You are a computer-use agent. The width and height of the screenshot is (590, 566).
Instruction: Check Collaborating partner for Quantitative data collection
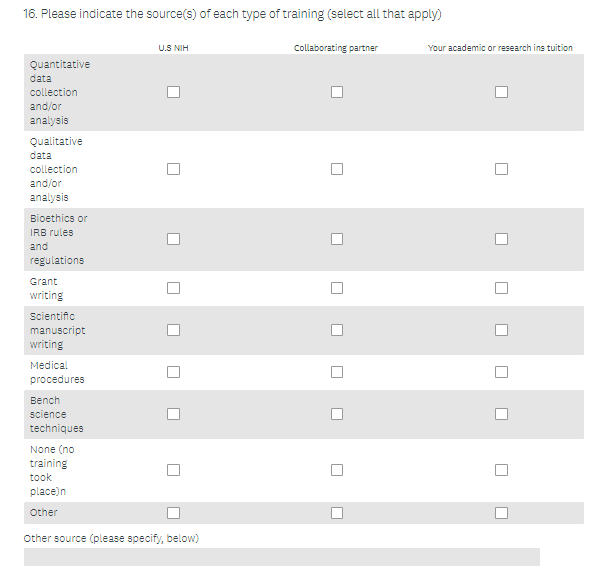tap(337, 92)
